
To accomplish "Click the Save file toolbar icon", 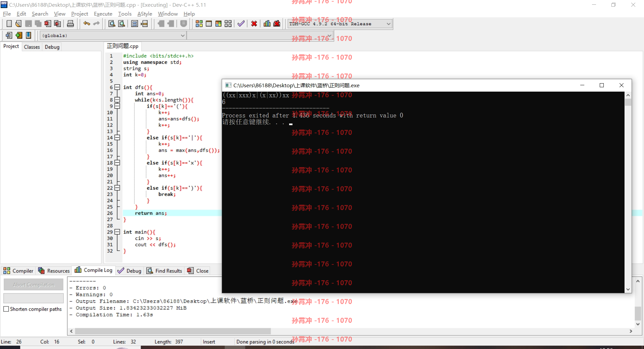I will click(x=28, y=23).
